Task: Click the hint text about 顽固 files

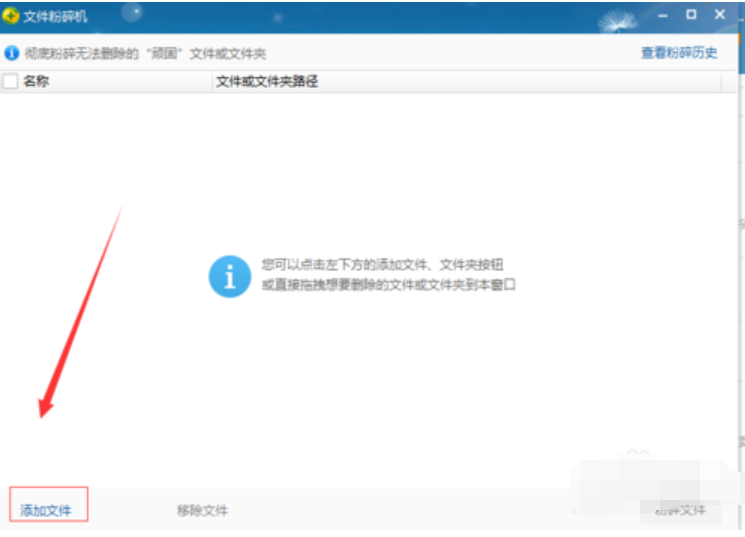Action: (145, 53)
